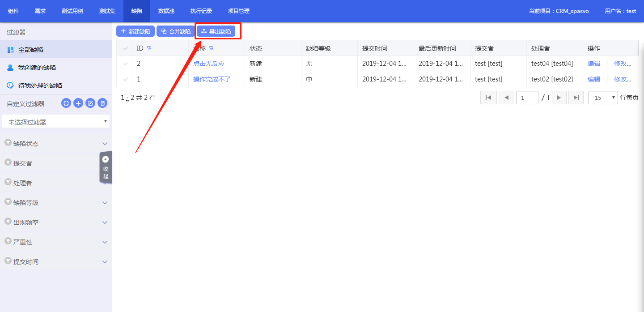
Task: Expand the 缺陷状态 filter section
Action: pyautogui.click(x=56, y=144)
